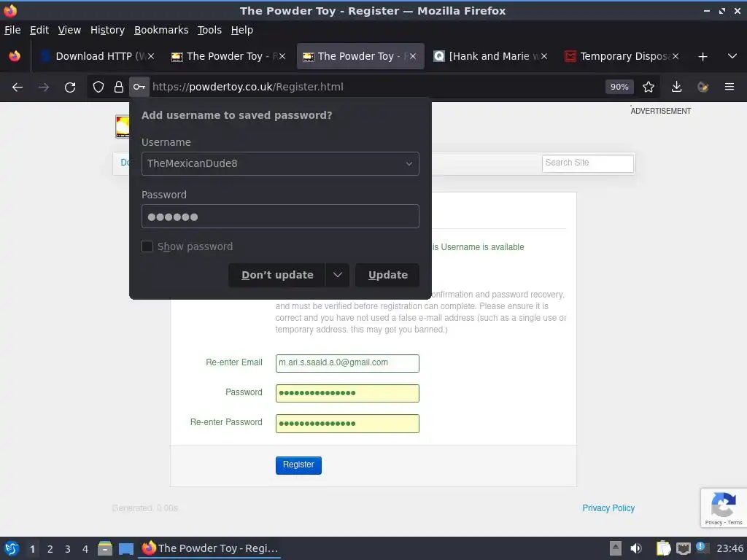Go back to the previous page
Image resolution: width=747 pixels, height=560 pixels.
pyautogui.click(x=18, y=87)
